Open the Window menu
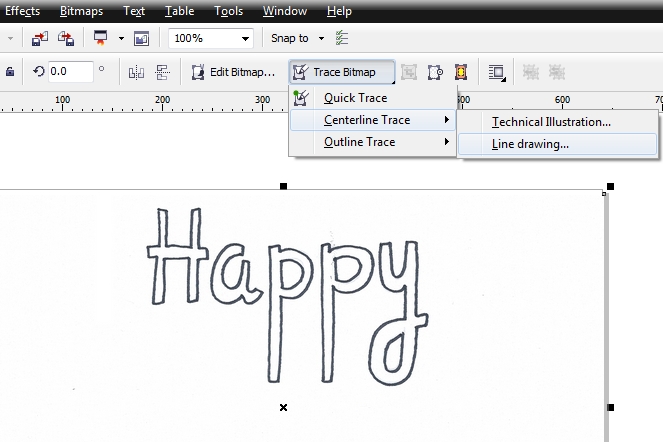The height and width of the screenshot is (442, 663). [285, 11]
